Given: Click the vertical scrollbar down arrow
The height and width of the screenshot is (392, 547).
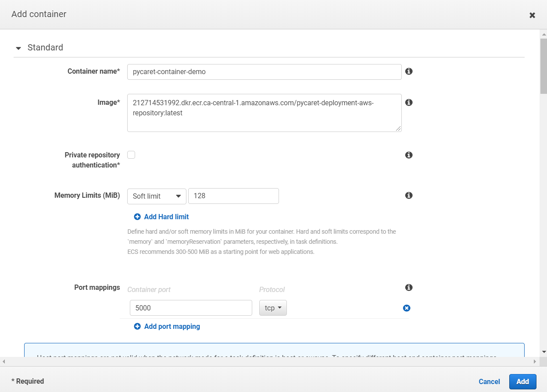Looking at the screenshot, I should 543,352.
